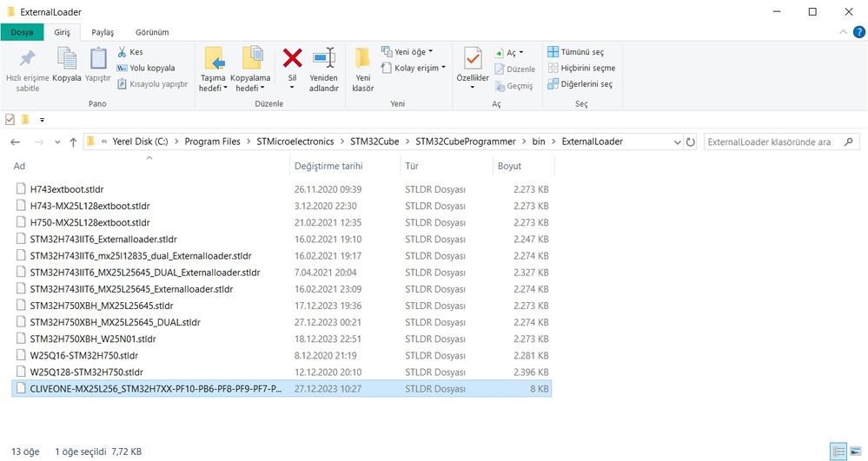This screenshot has height=461, width=868.
Task: Open Customize Quick Access Toolbar dropdown
Action: pyautogui.click(x=42, y=120)
